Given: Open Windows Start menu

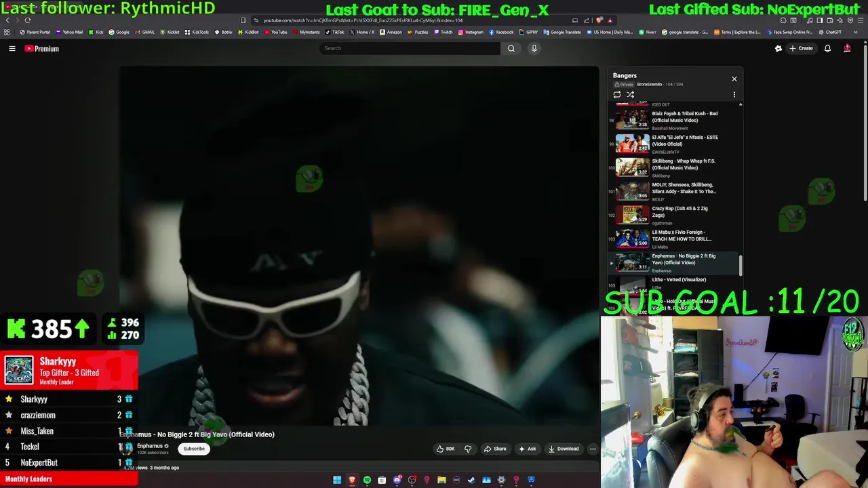Looking at the screenshot, I should coord(337,480).
